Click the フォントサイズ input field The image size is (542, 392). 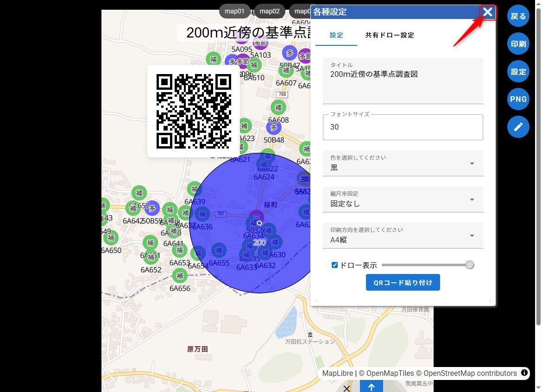click(403, 127)
